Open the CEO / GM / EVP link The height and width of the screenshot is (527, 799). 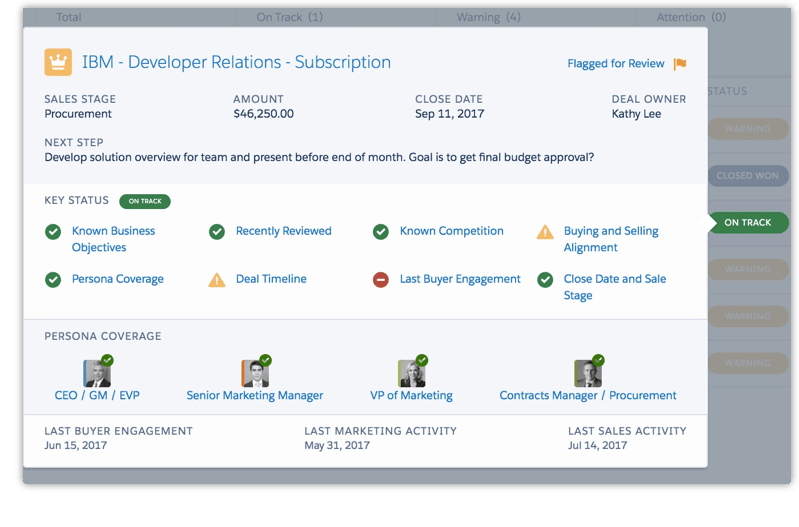tap(97, 396)
